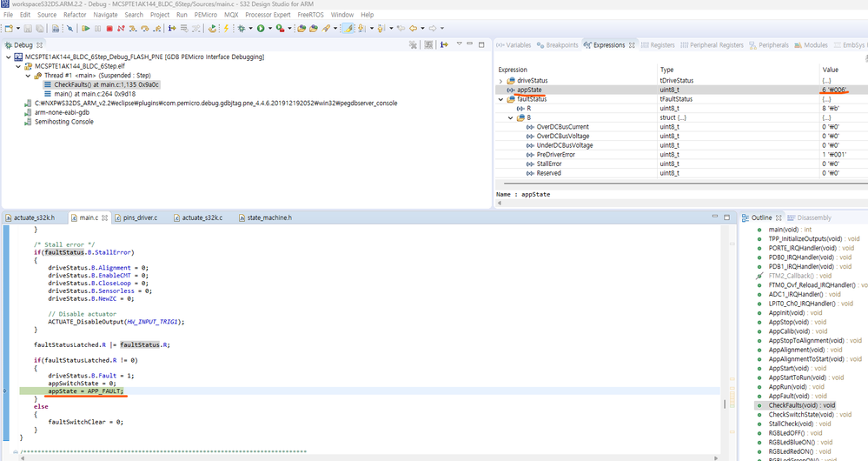Toggle Instruction Stepping Mode in Debug view toolbar
868x461 pixels.
point(445,45)
